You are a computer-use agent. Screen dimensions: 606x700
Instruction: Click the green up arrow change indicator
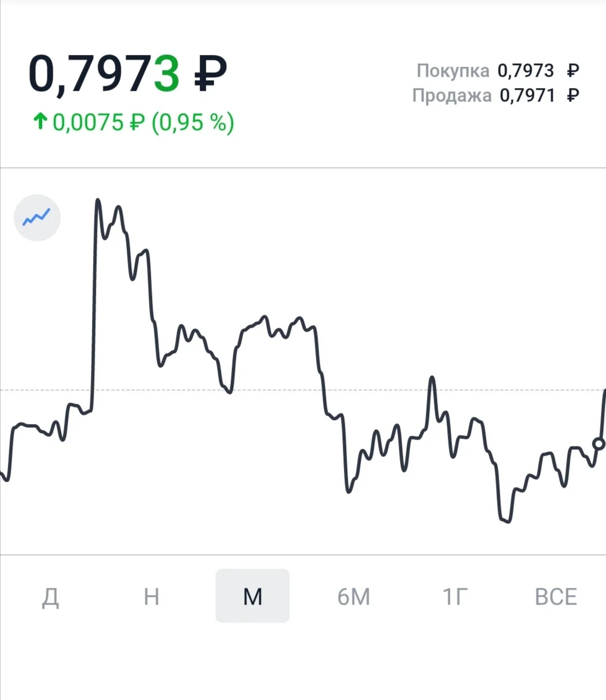pyautogui.click(x=40, y=121)
